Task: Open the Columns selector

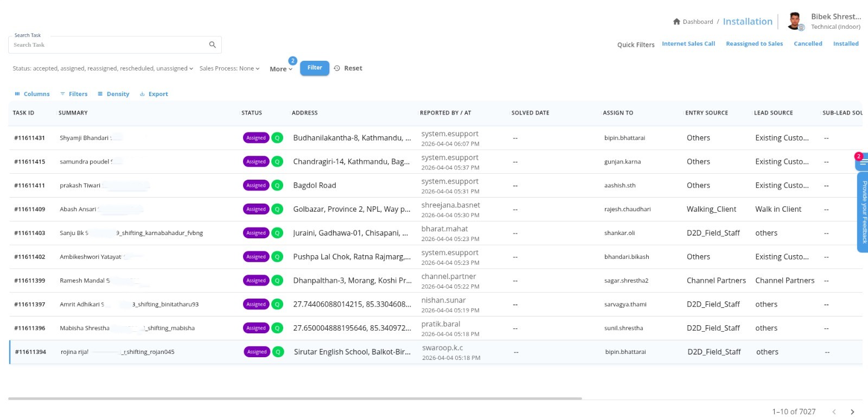Action: point(32,94)
